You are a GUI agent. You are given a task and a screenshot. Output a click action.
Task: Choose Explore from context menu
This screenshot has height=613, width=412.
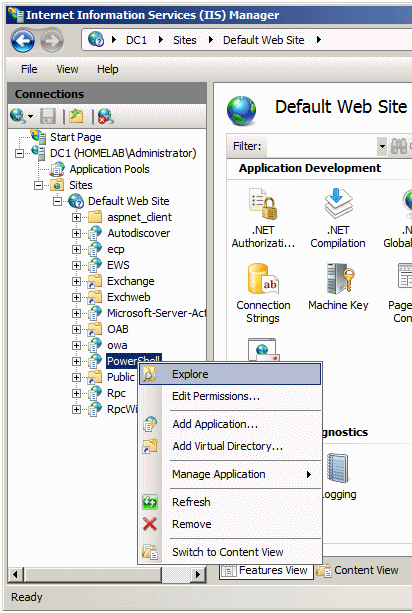[x=230, y=374]
